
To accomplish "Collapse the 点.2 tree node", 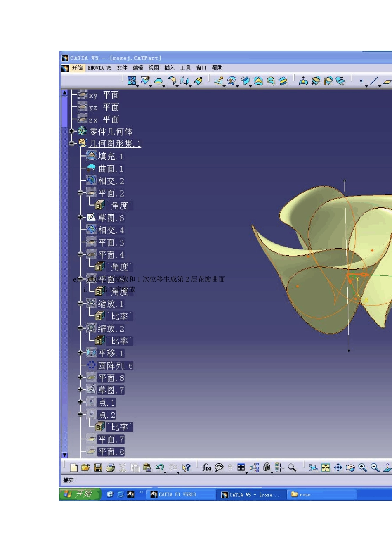I will 80,414.
